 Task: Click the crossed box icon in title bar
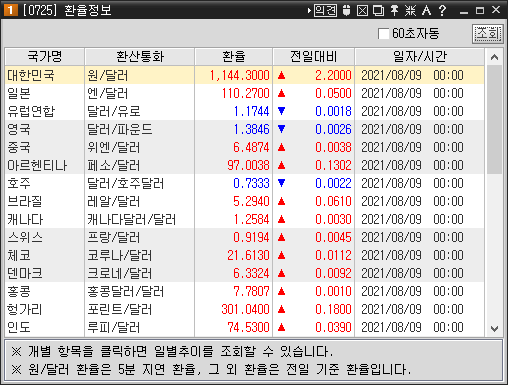click(362, 11)
